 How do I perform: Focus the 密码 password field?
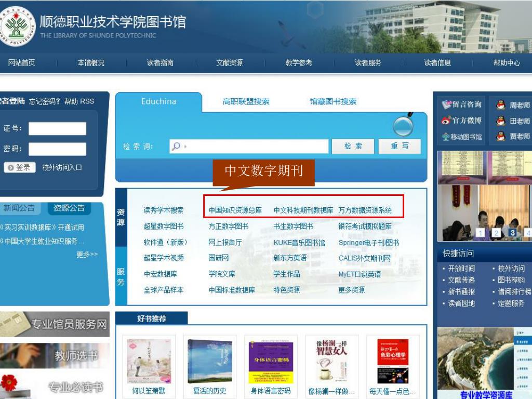(57, 149)
